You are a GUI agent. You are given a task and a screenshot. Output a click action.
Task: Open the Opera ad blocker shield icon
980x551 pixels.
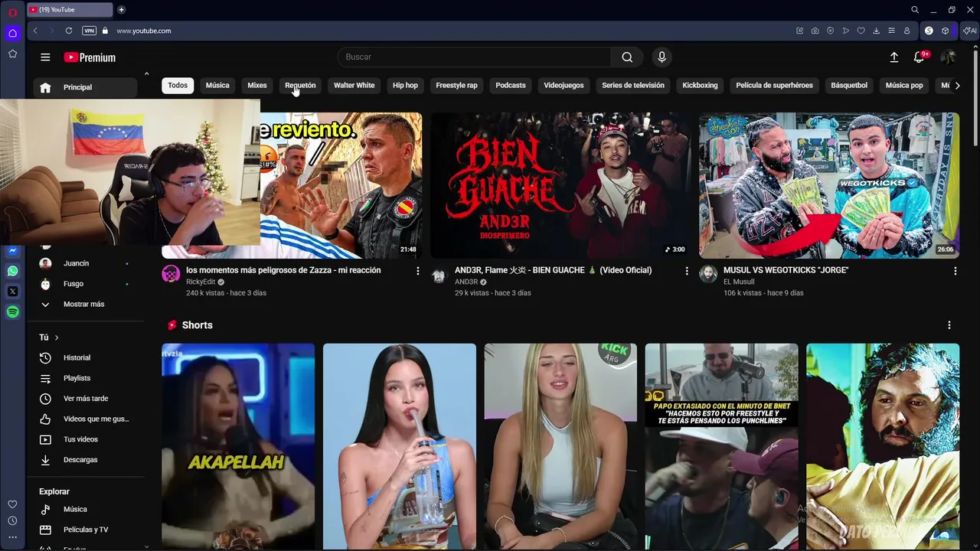click(830, 31)
